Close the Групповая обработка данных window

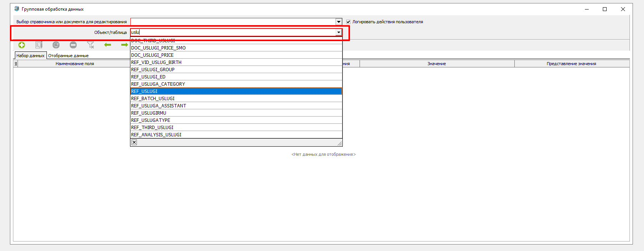pos(623,9)
